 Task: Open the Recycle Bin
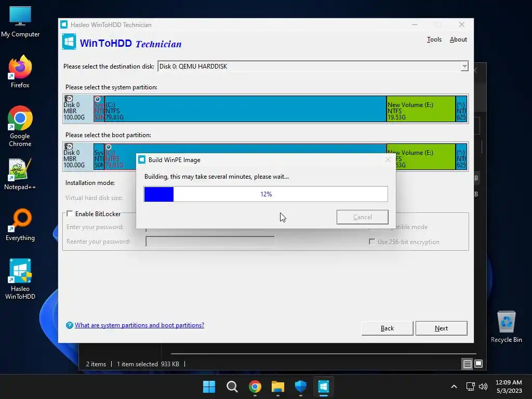coord(506,327)
